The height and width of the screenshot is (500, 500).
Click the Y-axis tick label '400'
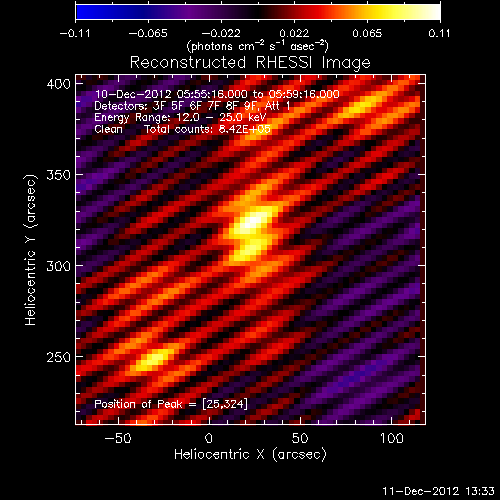pyautogui.click(x=59, y=84)
